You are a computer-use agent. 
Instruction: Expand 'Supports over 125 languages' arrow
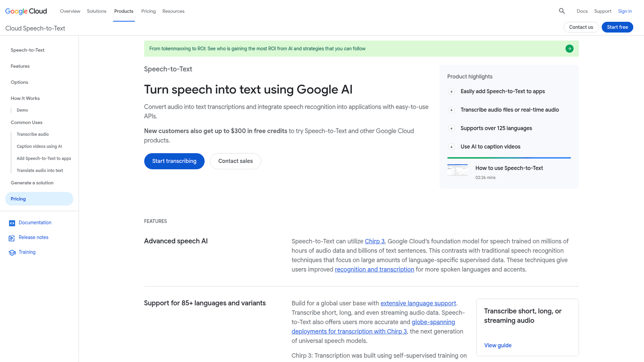tap(452, 128)
